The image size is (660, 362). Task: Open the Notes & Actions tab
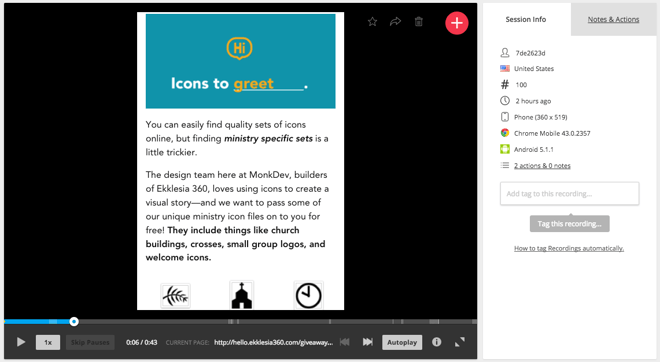tap(613, 19)
